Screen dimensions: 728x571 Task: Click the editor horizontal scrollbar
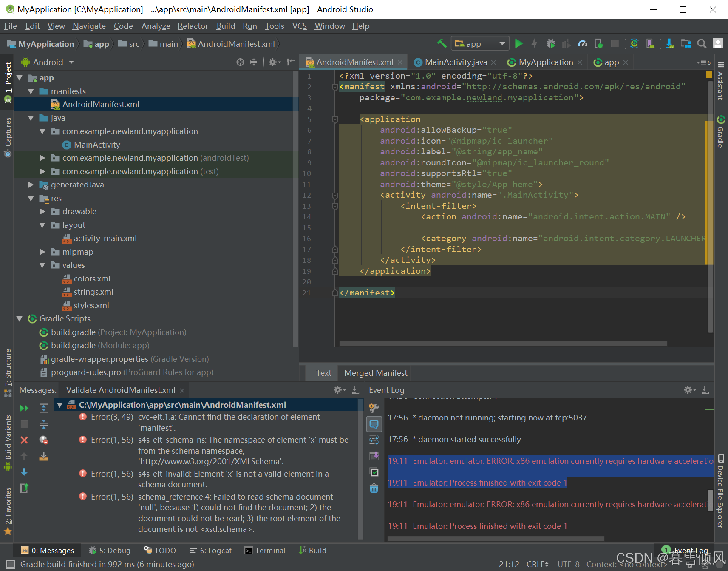503,343
